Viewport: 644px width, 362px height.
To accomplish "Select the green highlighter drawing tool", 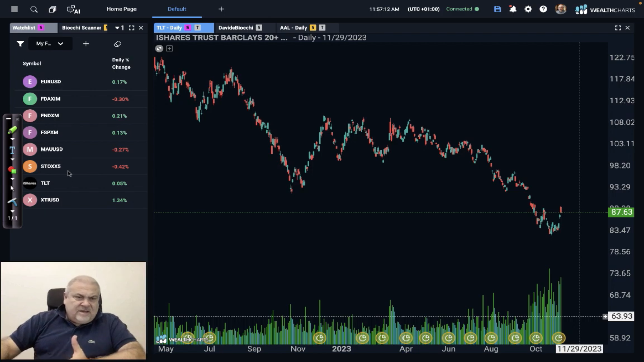I will (12, 130).
